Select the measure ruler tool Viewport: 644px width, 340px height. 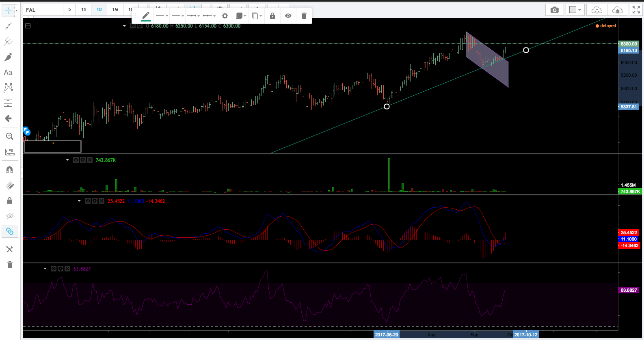point(9,152)
